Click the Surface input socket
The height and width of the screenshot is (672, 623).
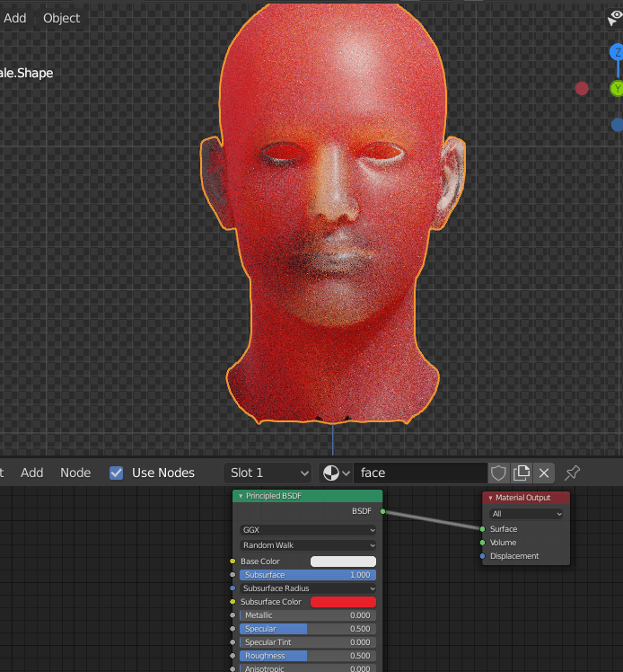pyautogui.click(x=483, y=529)
